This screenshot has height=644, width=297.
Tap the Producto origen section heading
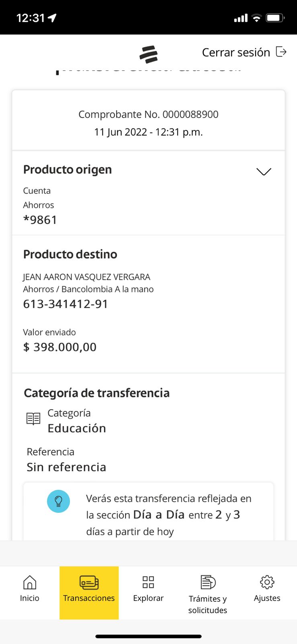point(68,169)
